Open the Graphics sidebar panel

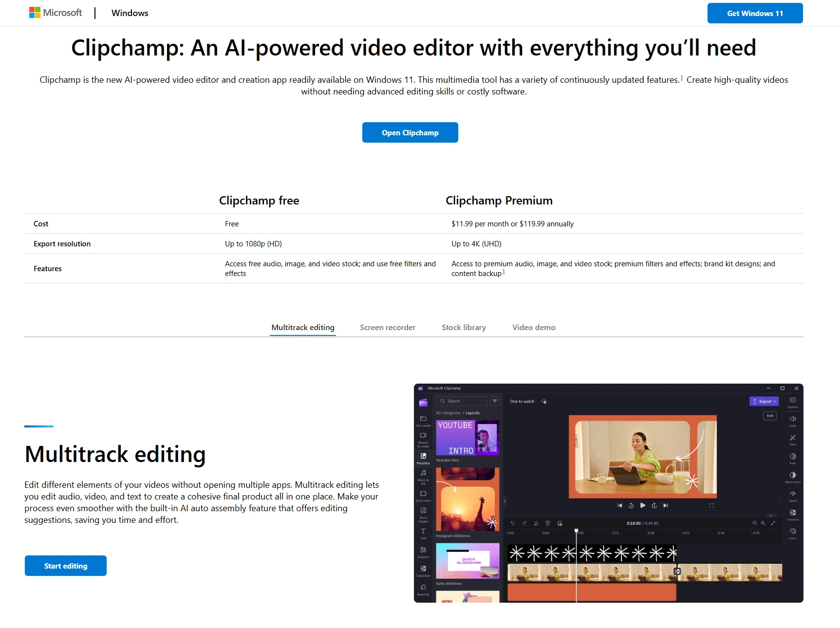pyautogui.click(x=423, y=552)
